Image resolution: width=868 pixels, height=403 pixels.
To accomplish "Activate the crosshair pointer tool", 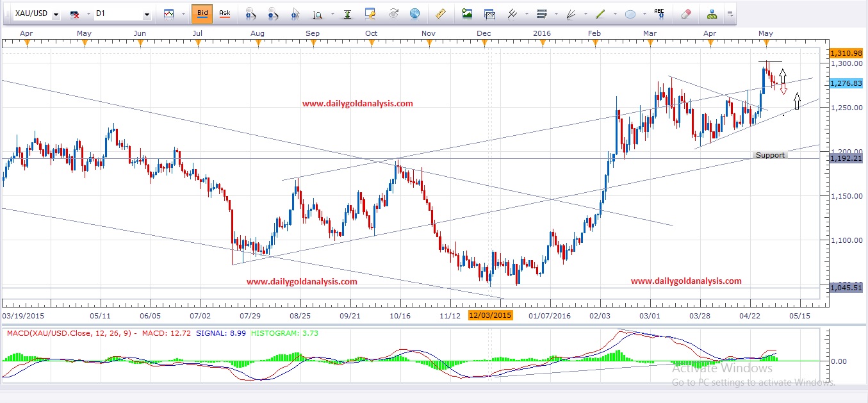I will click(x=294, y=13).
